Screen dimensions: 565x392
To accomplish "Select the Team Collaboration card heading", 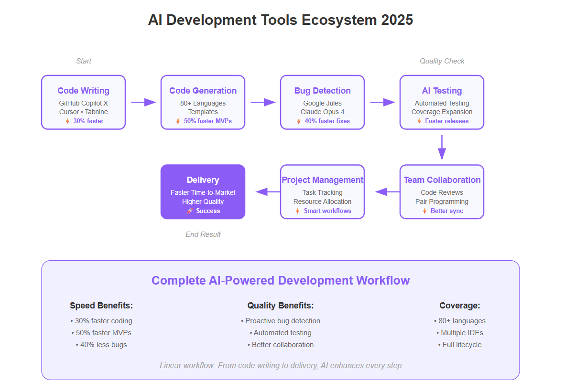I will 442,180.
